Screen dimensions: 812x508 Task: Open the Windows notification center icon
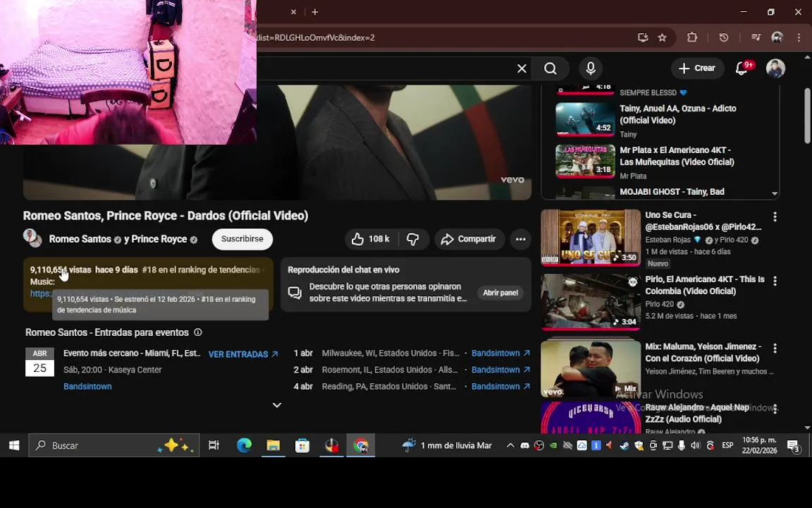pyautogui.click(x=794, y=445)
